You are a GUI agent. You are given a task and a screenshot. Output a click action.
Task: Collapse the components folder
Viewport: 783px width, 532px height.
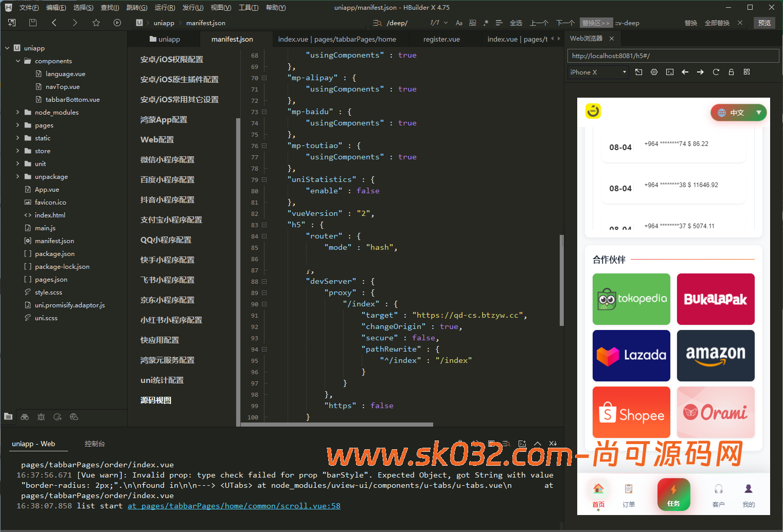(18, 61)
